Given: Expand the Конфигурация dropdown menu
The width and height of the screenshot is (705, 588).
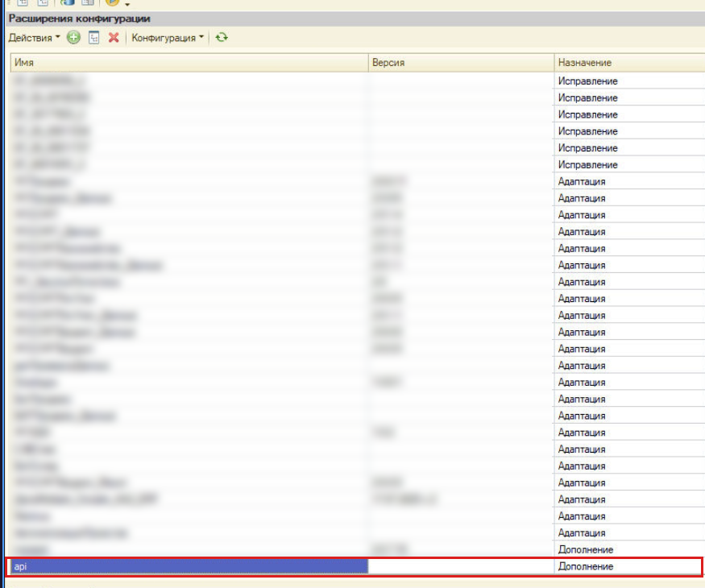Looking at the screenshot, I should point(168,38).
